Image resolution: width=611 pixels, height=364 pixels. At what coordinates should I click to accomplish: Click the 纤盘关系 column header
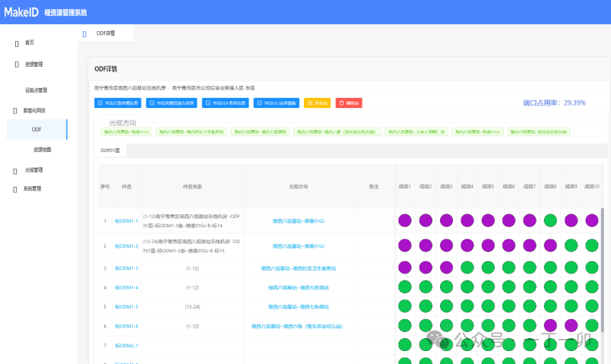pyautogui.click(x=192, y=187)
